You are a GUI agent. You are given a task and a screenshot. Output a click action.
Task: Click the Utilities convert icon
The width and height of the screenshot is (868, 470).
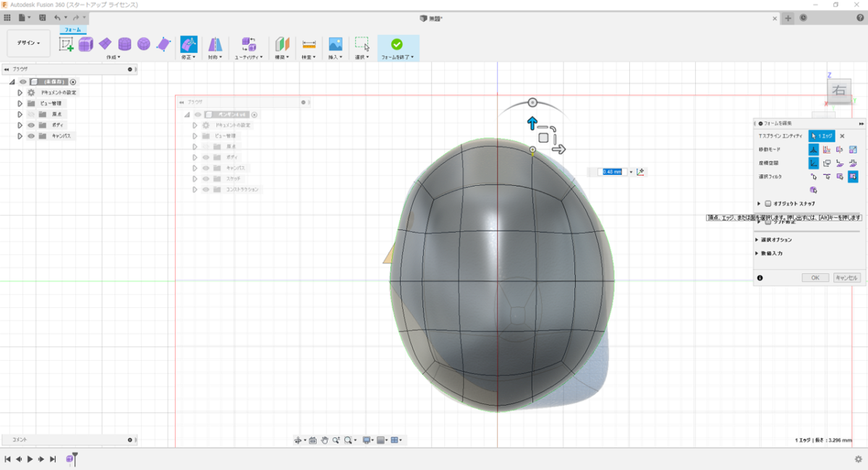(x=249, y=44)
